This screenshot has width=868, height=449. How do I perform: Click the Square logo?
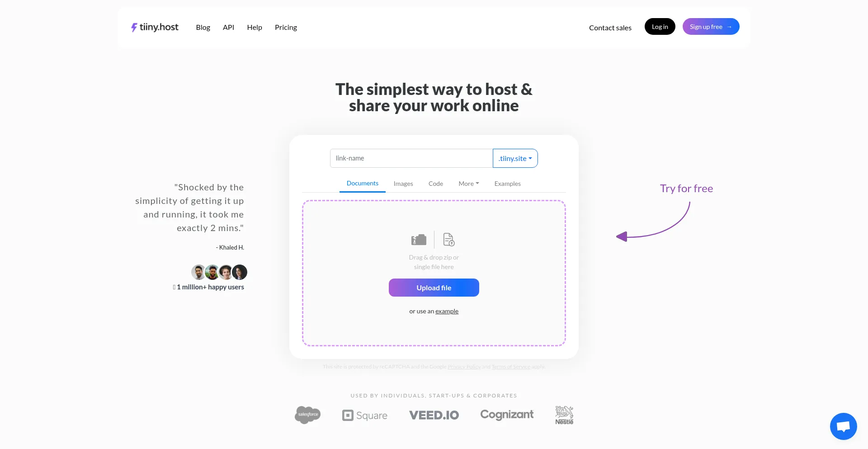(365, 416)
